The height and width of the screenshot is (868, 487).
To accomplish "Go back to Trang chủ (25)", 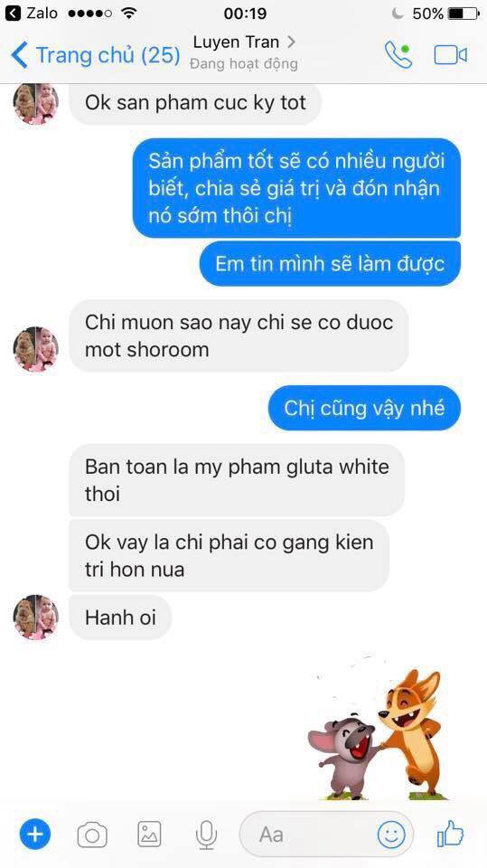I will coord(95,55).
